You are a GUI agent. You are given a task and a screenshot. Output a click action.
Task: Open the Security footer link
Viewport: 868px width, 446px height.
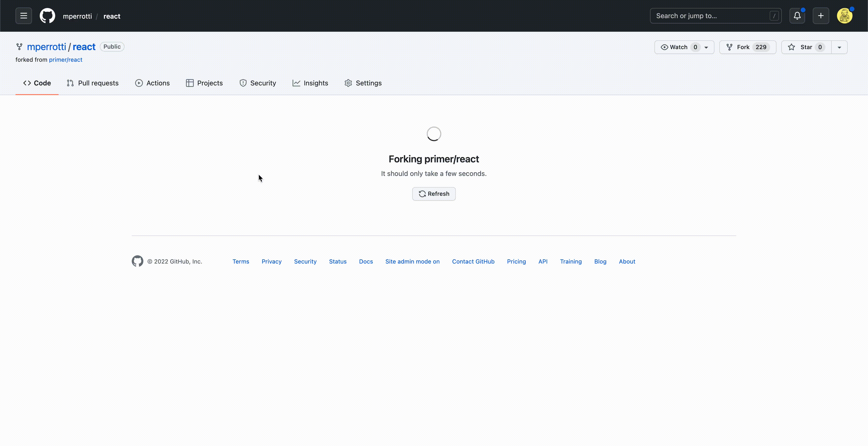(x=305, y=262)
